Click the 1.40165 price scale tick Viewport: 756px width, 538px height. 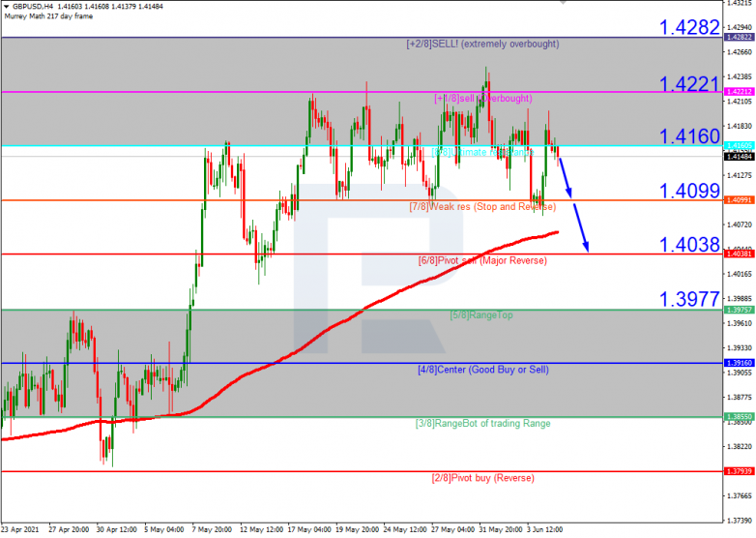coord(741,274)
